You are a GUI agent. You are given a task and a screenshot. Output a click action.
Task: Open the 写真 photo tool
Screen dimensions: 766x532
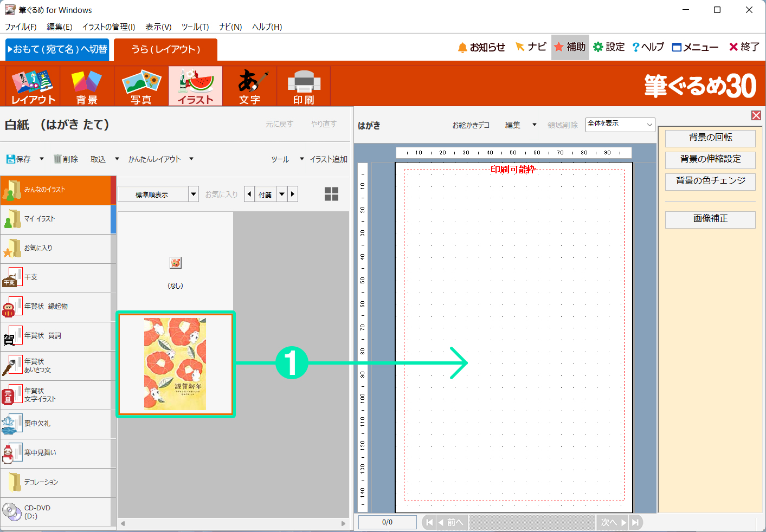tap(141, 86)
